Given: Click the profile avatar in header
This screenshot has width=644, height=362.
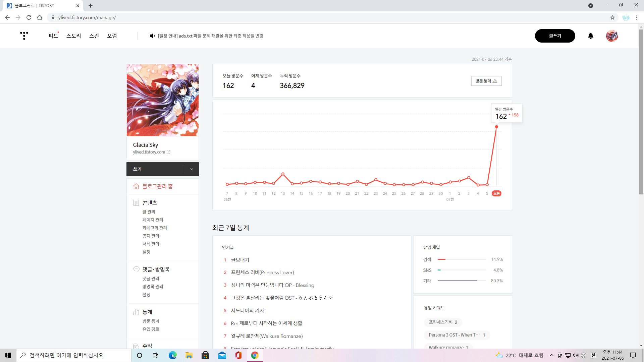Looking at the screenshot, I should (x=612, y=36).
